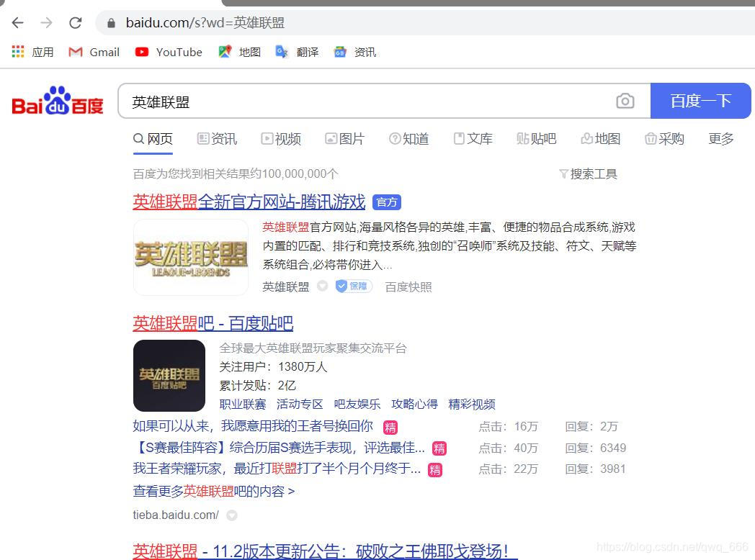Click the 官方 badge beside first result
Image resolution: width=755 pixels, height=560 pixels.
click(x=387, y=202)
